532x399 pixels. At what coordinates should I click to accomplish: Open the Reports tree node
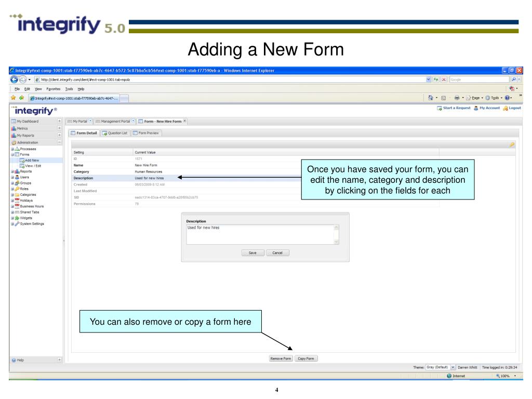26,171
